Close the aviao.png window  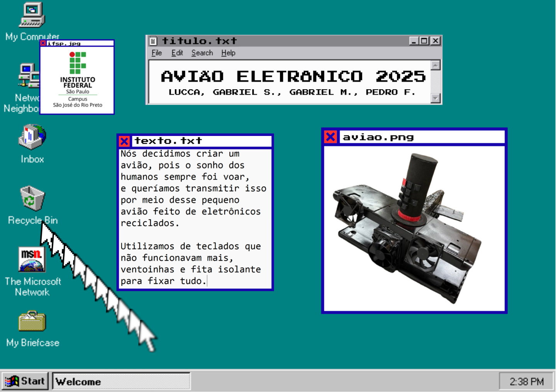click(331, 137)
